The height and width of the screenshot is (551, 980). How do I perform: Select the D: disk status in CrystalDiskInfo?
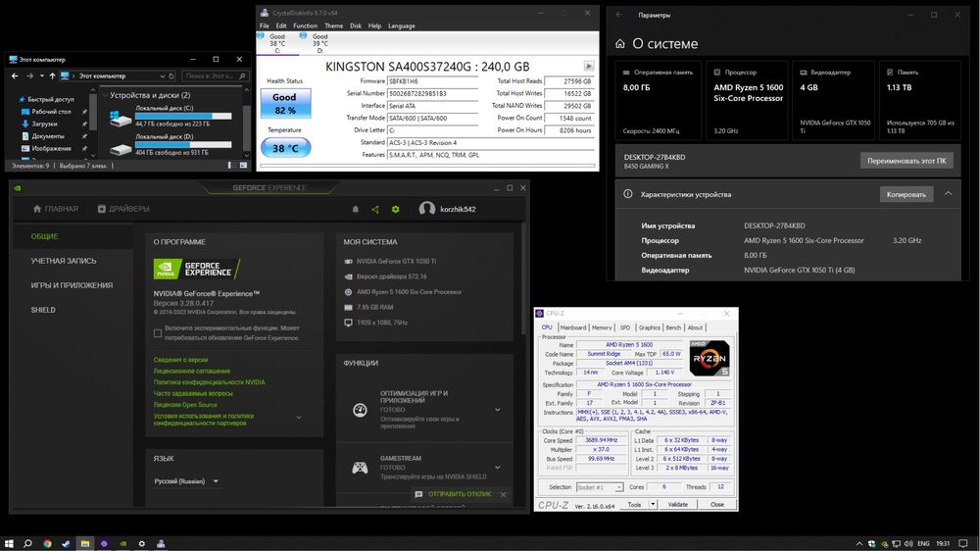tap(316, 43)
